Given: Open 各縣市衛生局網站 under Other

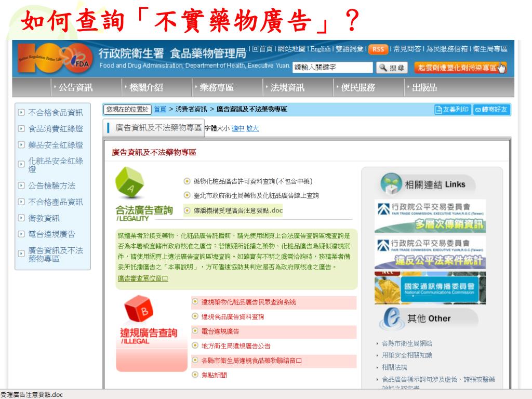Looking at the screenshot, I should pos(407,343).
